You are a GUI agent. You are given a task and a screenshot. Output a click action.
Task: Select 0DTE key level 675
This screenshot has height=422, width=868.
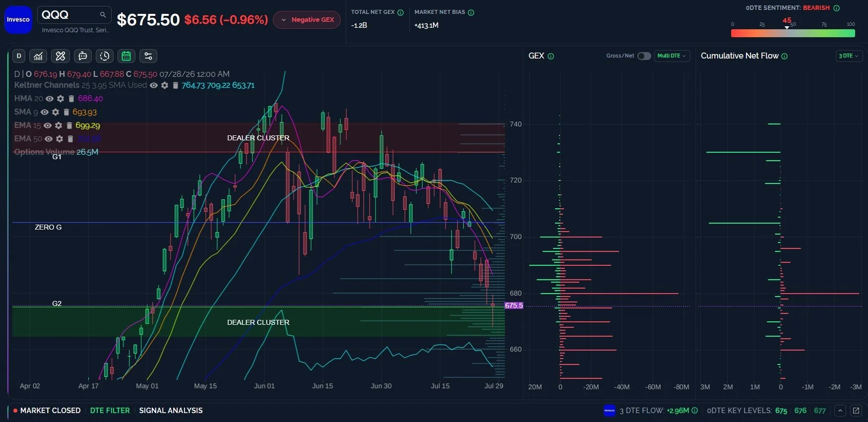pyautogui.click(x=781, y=411)
